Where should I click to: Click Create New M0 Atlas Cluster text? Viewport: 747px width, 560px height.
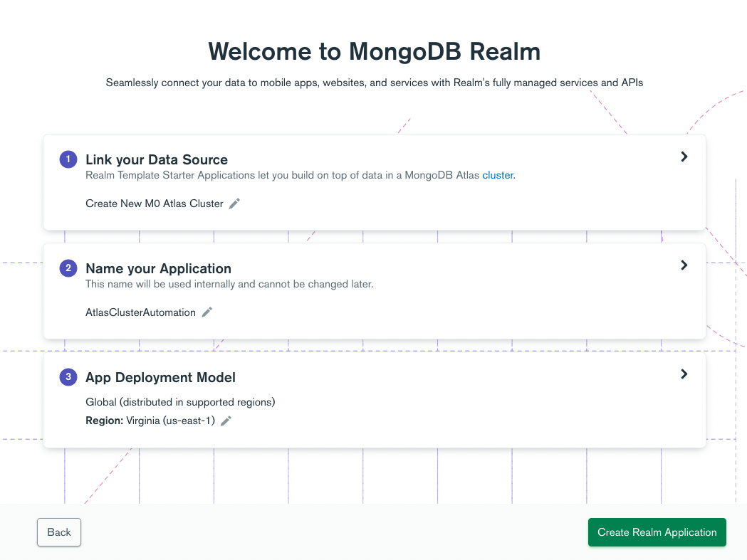pos(155,204)
